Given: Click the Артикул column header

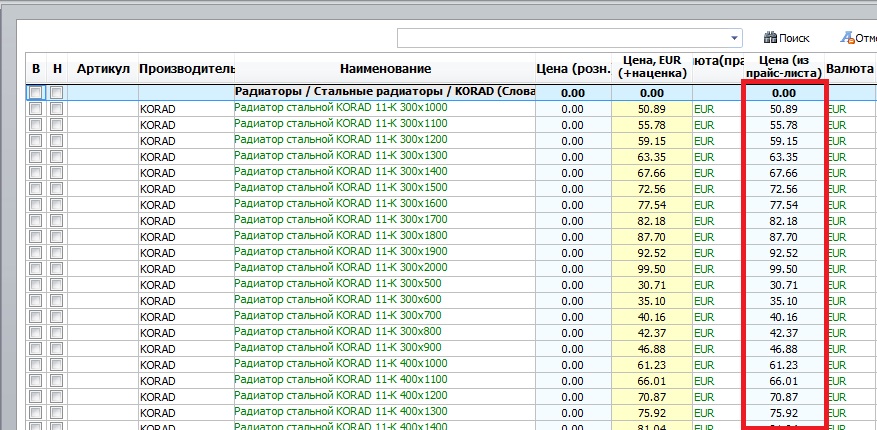Looking at the screenshot, I should pyautogui.click(x=103, y=69).
